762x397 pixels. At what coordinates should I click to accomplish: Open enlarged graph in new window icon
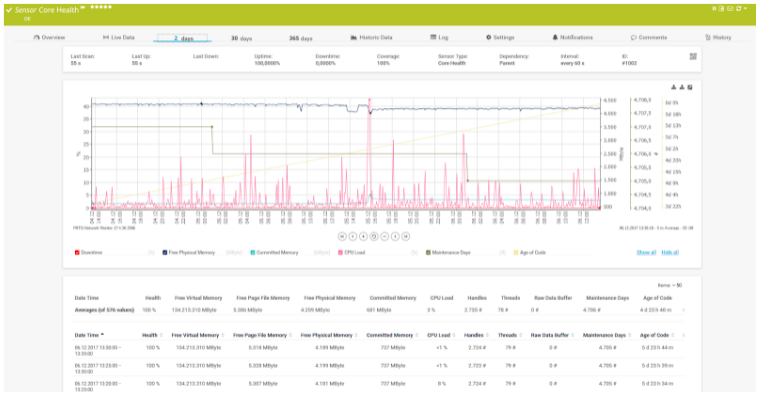coord(690,87)
